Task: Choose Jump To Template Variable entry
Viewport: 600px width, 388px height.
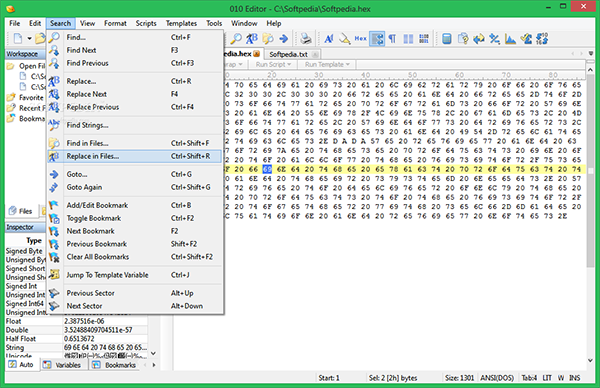Action: [x=134, y=275]
